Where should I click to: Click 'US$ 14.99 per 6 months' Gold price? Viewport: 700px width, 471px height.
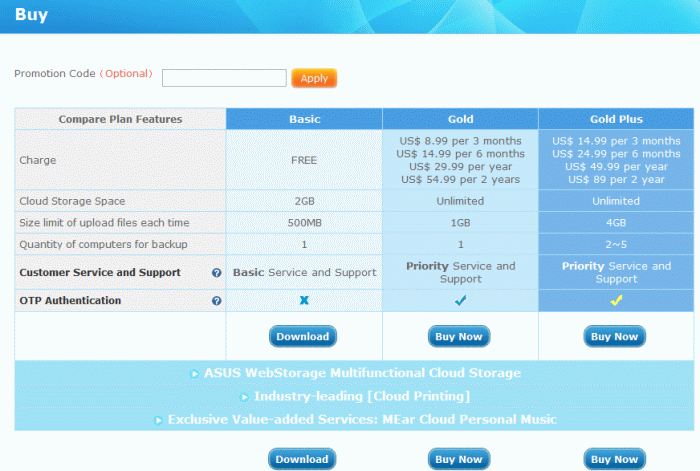tap(460, 154)
